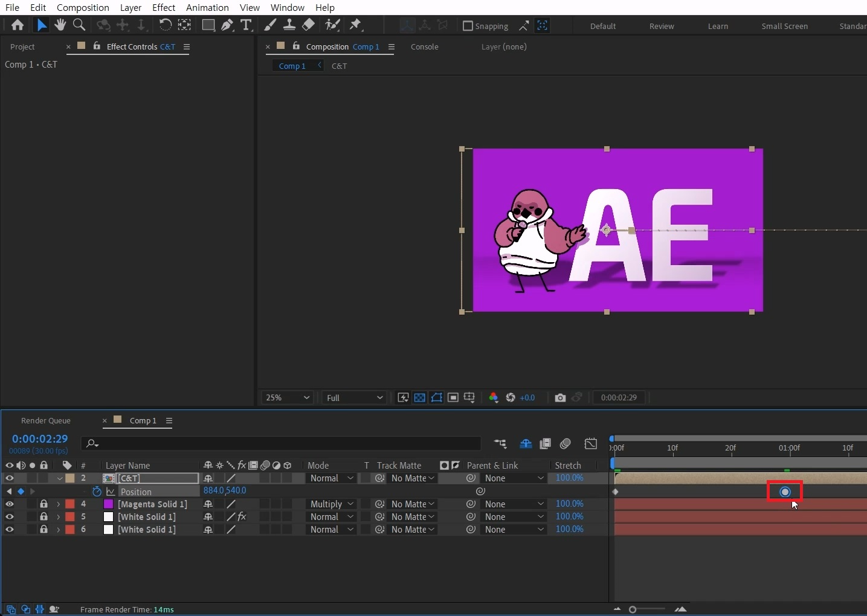Image resolution: width=867 pixels, height=616 pixels.
Task: Select the Horizontal Type tool
Action: pos(246,25)
